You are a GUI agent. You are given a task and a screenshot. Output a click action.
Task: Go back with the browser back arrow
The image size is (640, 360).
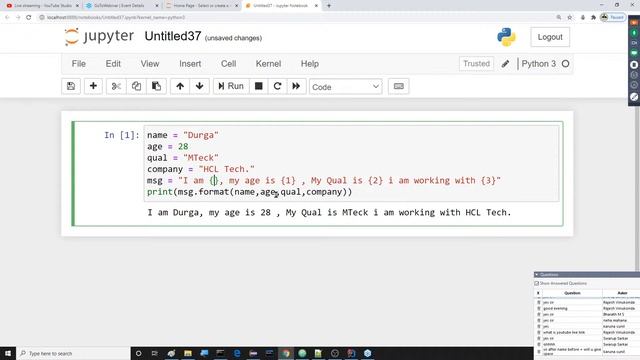click(7, 17)
